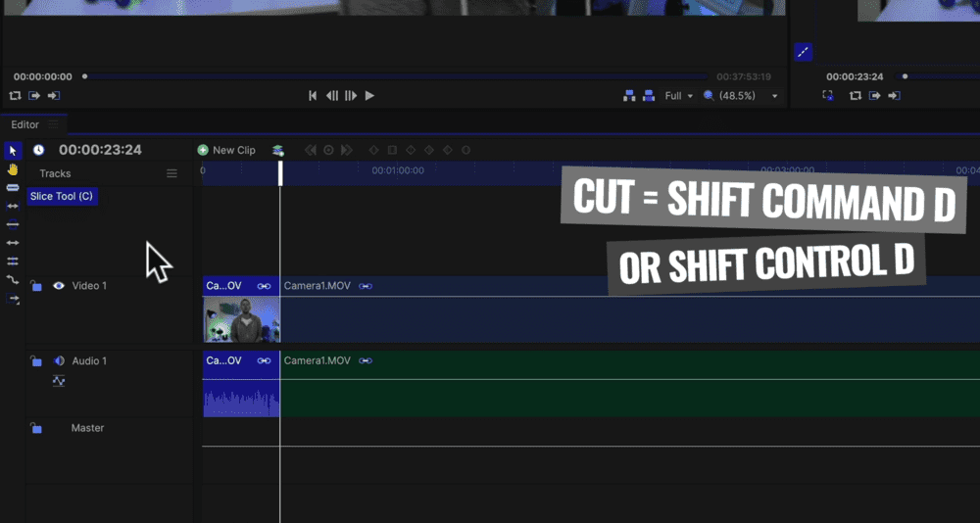Screen dimensions: 980x523
Task: Set the Out point in the left trimmer panel
Action: click(54, 96)
